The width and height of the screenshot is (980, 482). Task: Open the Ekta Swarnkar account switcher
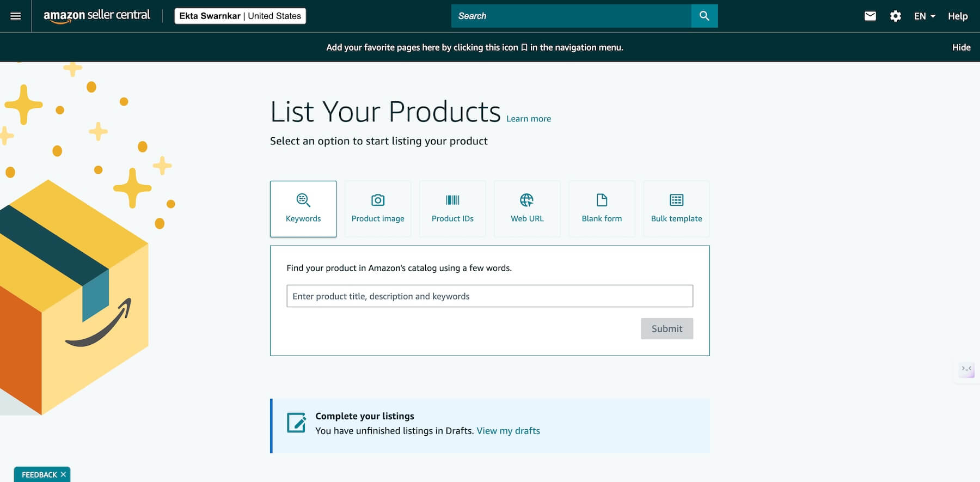[240, 16]
